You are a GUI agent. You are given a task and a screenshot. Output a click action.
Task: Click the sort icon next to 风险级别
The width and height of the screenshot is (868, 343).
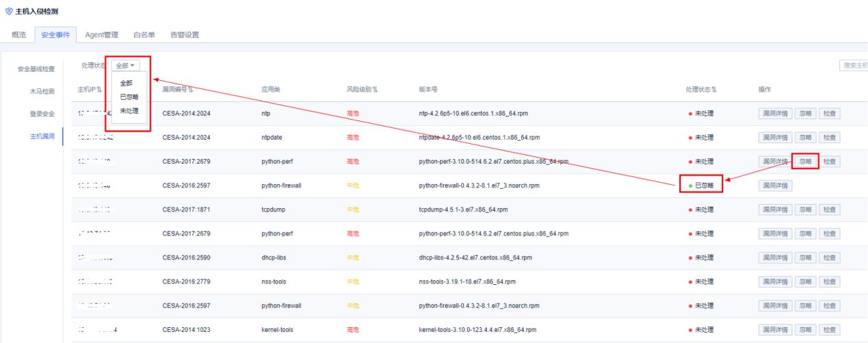pos(376,90)
